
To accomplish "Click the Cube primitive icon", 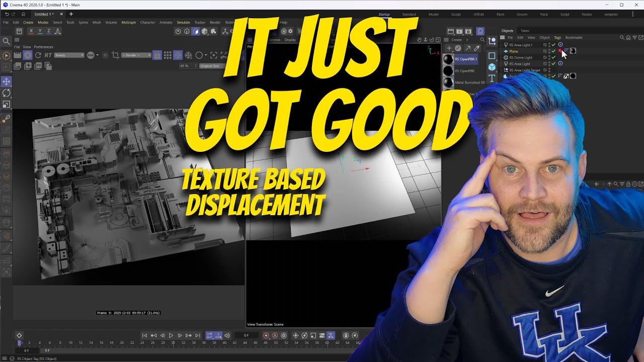I will point(492,67).
